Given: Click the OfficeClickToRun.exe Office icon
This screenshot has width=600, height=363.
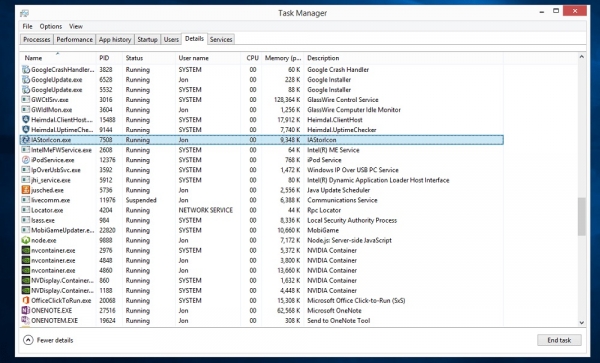Looking at the screenshot, I should (26, 301).
